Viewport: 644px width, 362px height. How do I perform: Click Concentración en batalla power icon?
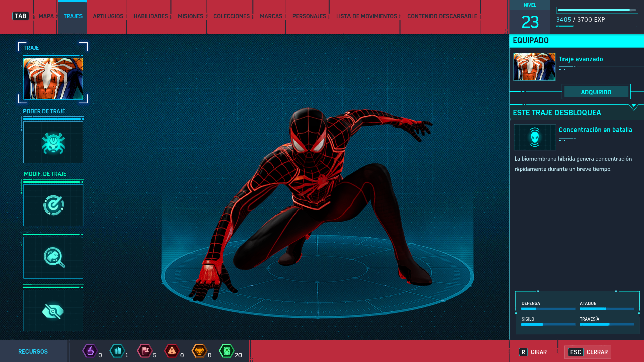[x=535, y=137]
